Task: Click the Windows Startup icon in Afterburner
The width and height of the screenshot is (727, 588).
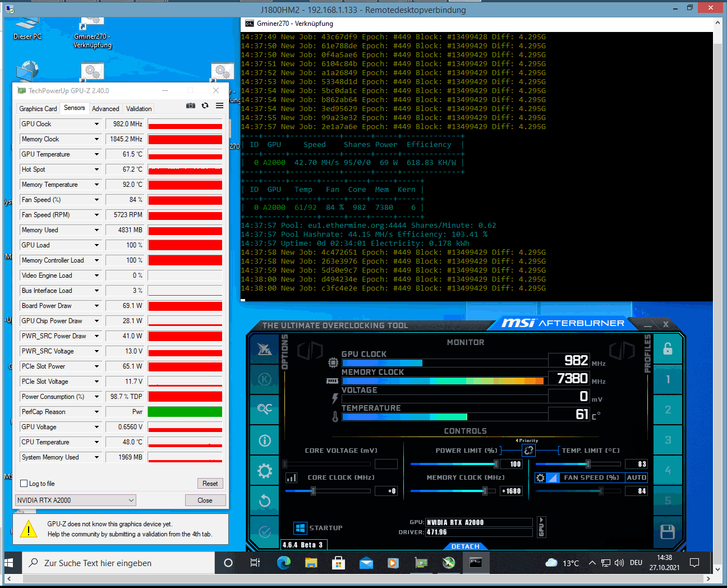Action: pyautogui.click(x=300, y=528)
